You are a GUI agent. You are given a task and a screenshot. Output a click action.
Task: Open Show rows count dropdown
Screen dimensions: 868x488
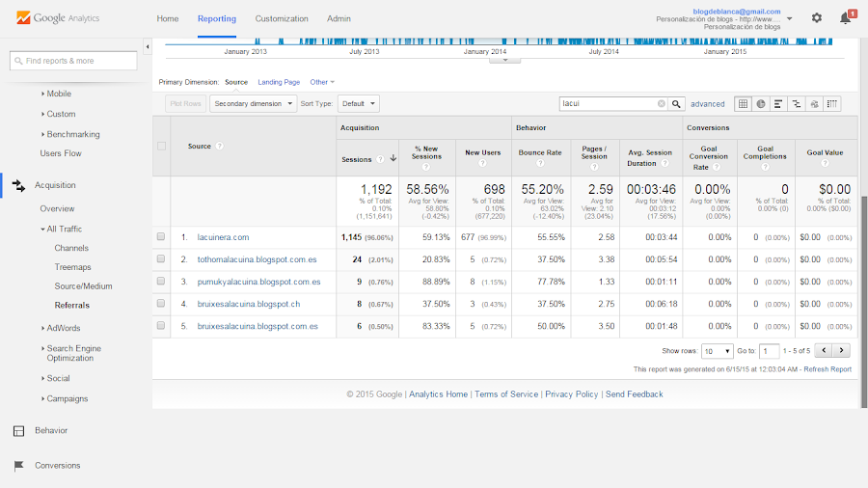717,351
